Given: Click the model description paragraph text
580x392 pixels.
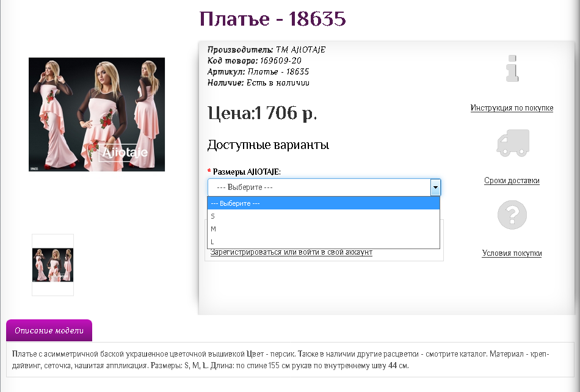Looking at the screenshot, I should pyautogui.click(x=280, y=360).
